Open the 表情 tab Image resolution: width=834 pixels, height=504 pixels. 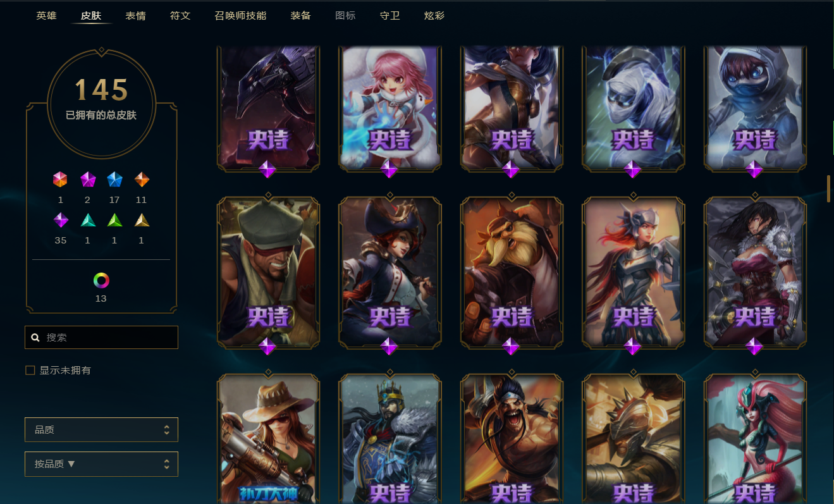pyautogui.click(x=135, y=15)
